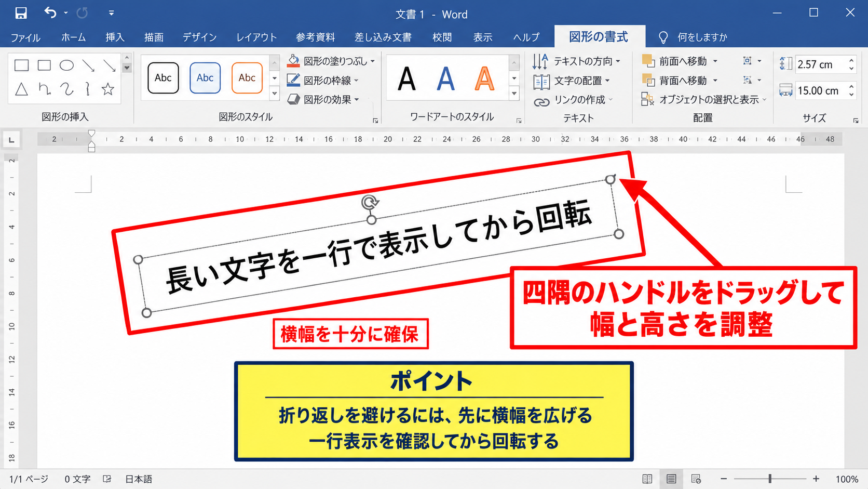The image size is (868, 489).
Task: Choose the black outline Abc shape style
Action: click(163, 77)
